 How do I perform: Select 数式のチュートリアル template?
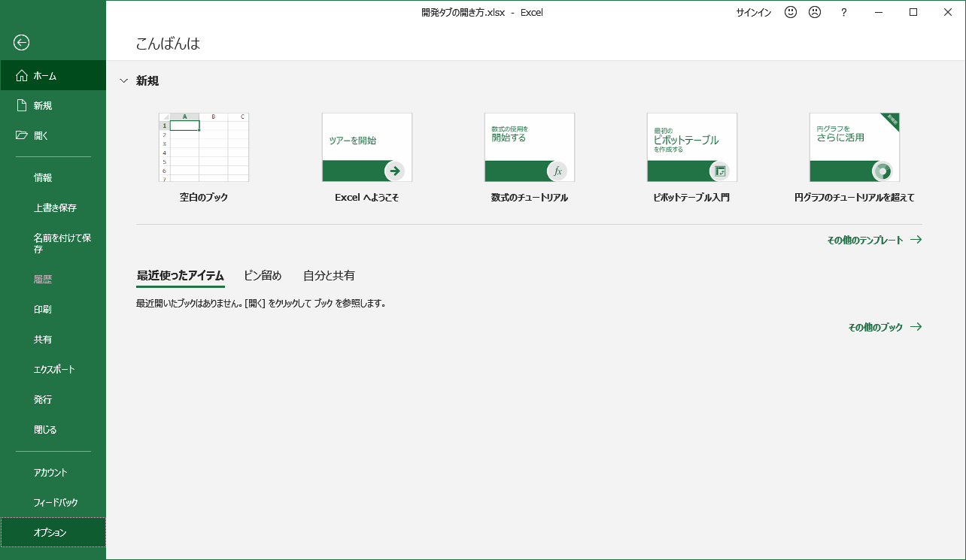(529, 147)
